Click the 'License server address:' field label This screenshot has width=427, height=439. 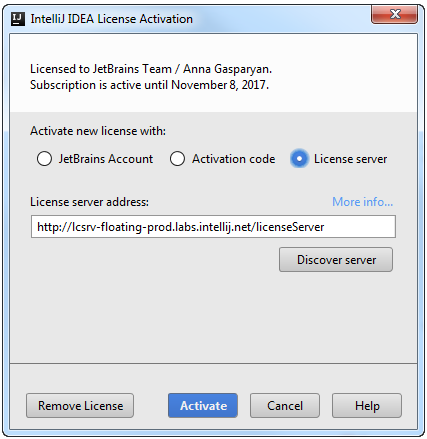[x=89, y=202]
